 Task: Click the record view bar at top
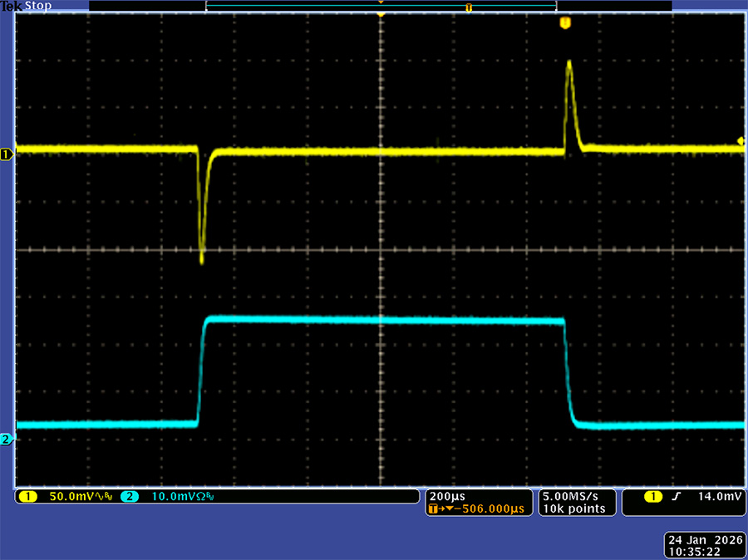[x=381, y=6]
